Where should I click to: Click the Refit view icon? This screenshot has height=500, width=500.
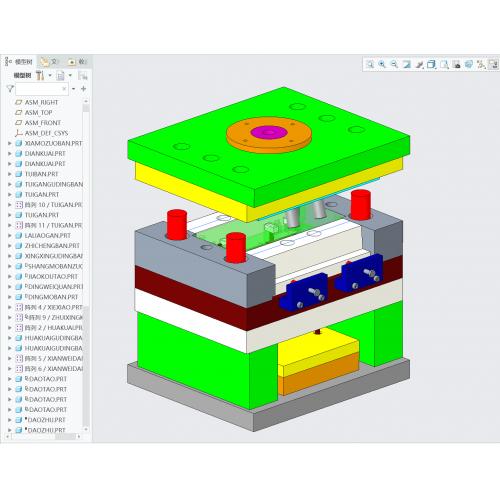tap(370, 64)
